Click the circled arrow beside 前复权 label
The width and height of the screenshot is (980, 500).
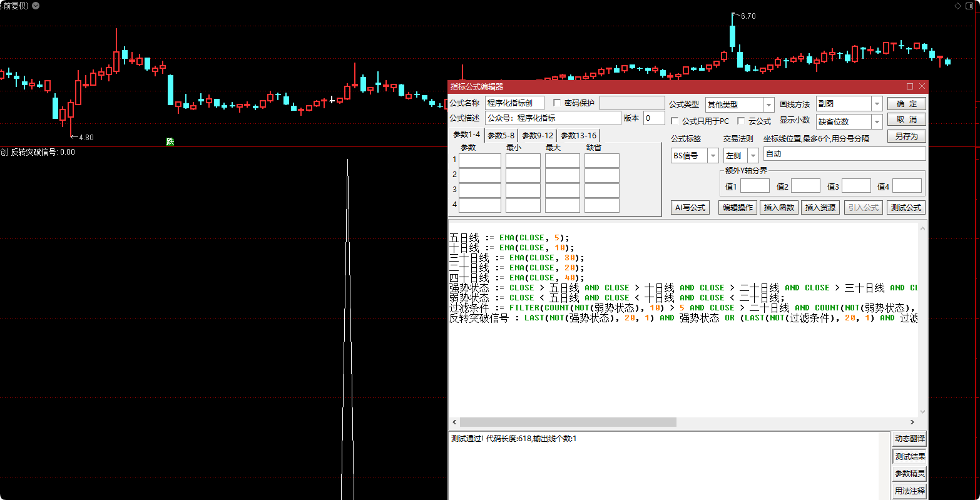tap(35, 6)
